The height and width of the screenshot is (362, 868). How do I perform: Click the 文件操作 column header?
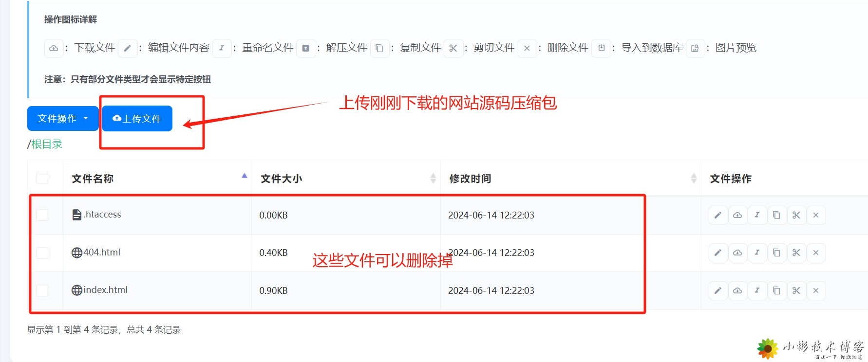731,179
